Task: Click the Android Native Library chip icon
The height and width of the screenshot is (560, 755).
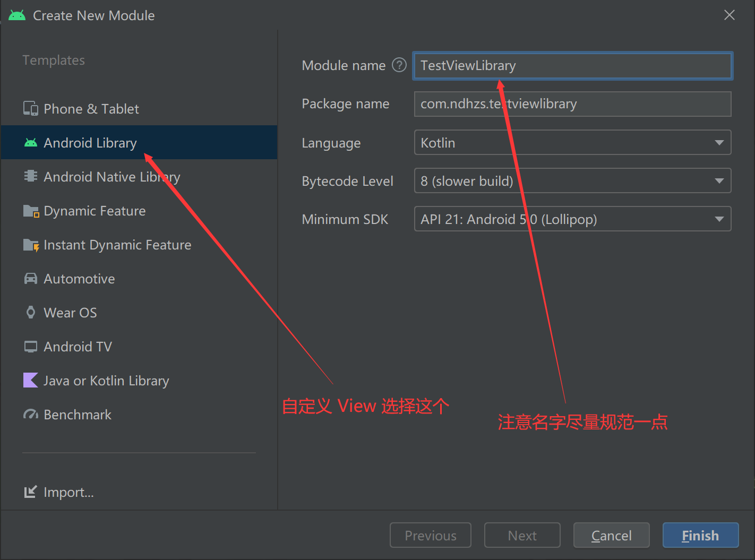Action: [x=31, y=176]
